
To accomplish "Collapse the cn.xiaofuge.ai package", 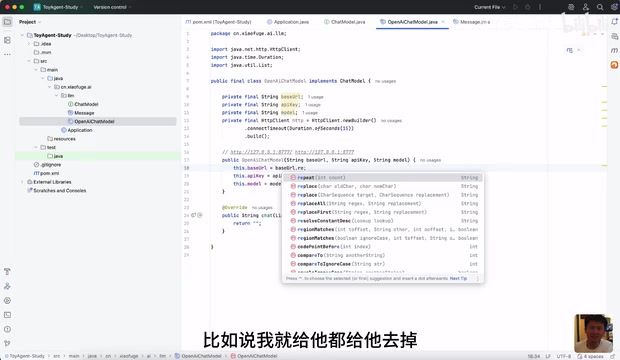I will (x=49, y=87).
